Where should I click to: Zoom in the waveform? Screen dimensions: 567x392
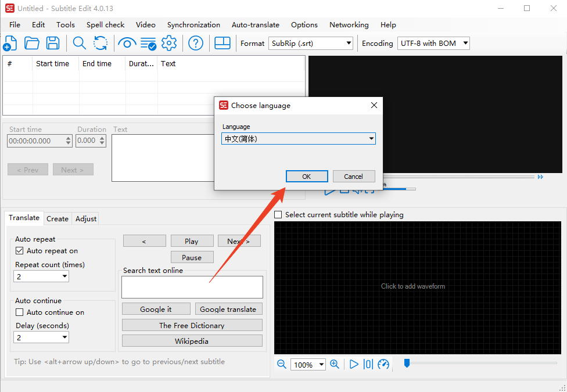point(335,364)
